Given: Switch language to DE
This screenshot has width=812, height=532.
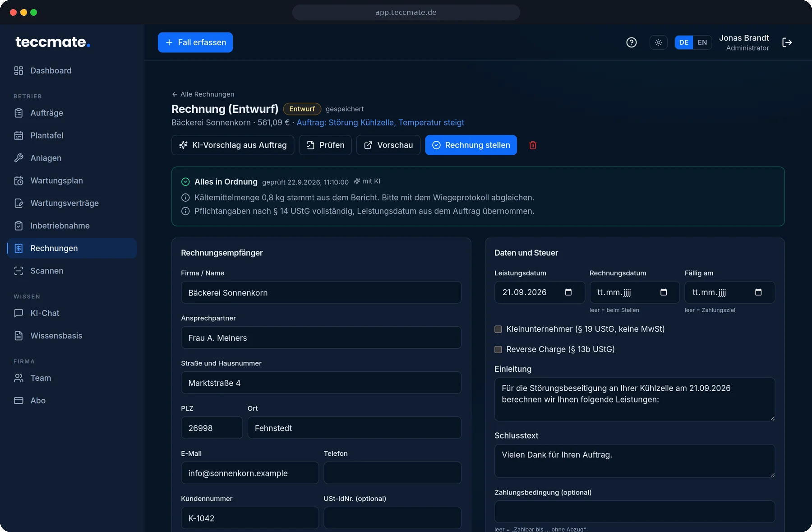Looking at the screenshot, I should tap(684, 42).
